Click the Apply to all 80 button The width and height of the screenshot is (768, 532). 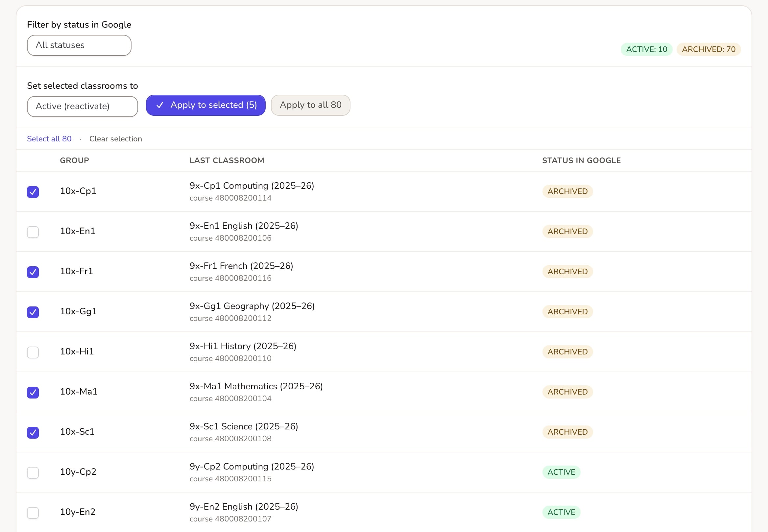(x=310, y=105)
